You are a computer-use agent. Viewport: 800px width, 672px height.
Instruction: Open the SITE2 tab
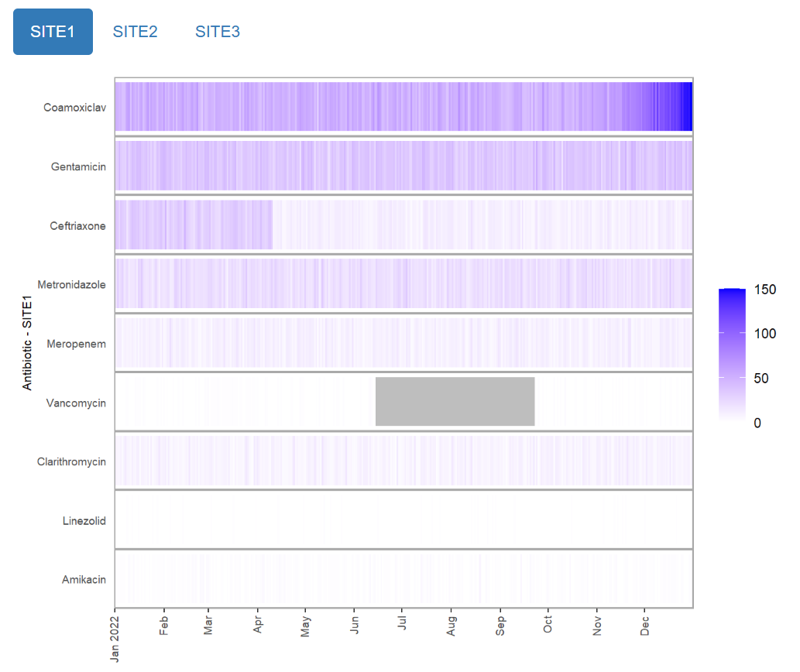pyautogui.click(x=135, y=32)
